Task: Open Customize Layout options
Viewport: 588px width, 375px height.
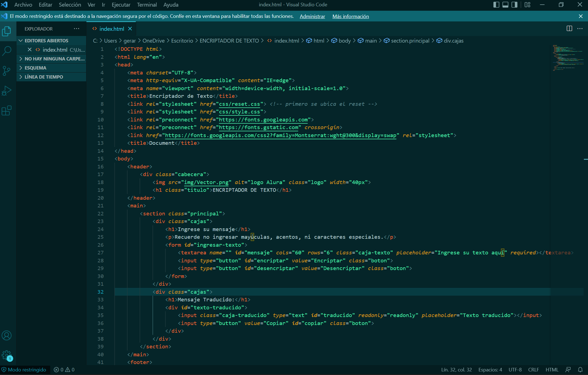Action: 527,5
